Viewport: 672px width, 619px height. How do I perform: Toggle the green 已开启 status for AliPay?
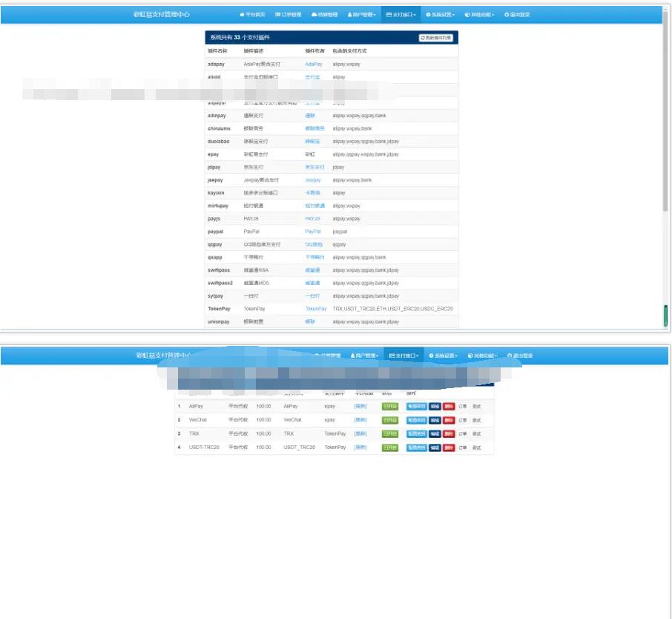coord(390,407)
